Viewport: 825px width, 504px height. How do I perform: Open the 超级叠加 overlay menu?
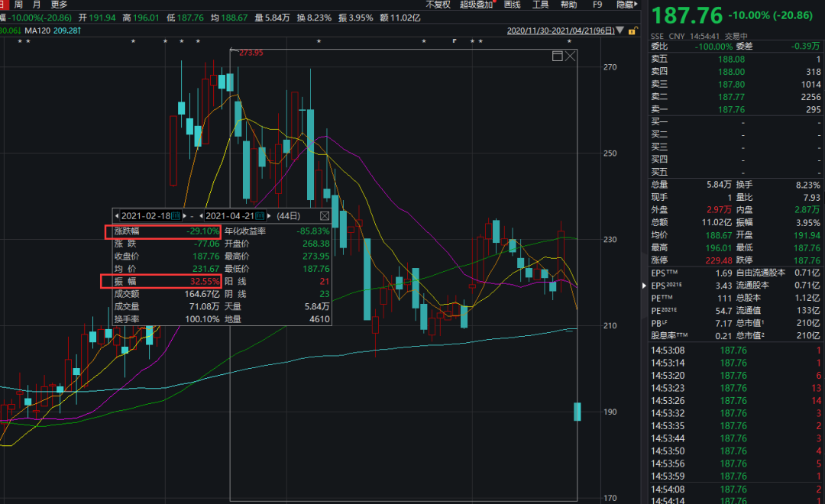476,5
